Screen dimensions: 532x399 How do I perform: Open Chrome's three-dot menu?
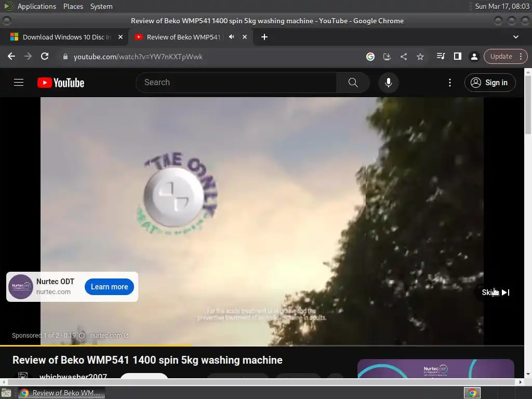[x=521, y=56]
